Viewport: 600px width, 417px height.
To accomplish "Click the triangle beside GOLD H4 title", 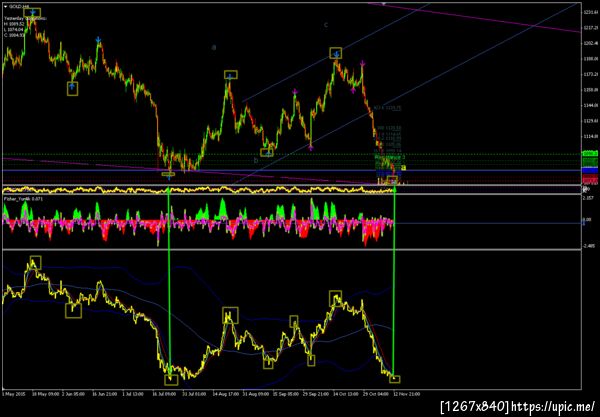I will click(5, 7).
